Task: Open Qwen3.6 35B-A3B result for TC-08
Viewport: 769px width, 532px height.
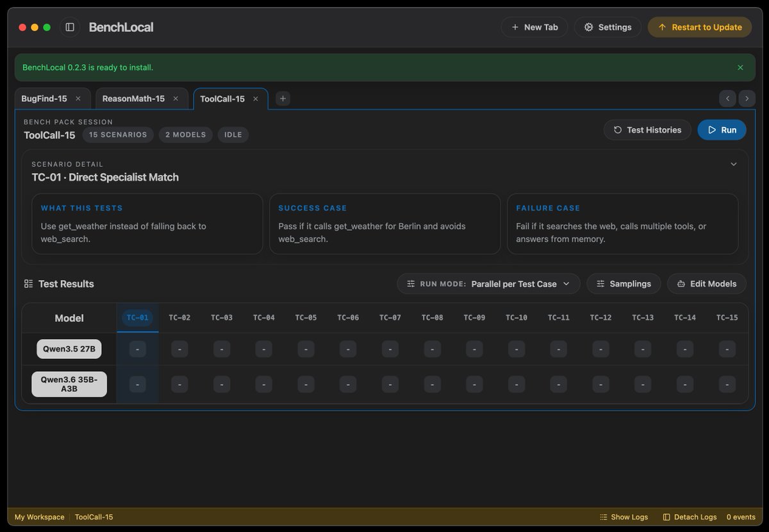Action: tap(433, 384)
